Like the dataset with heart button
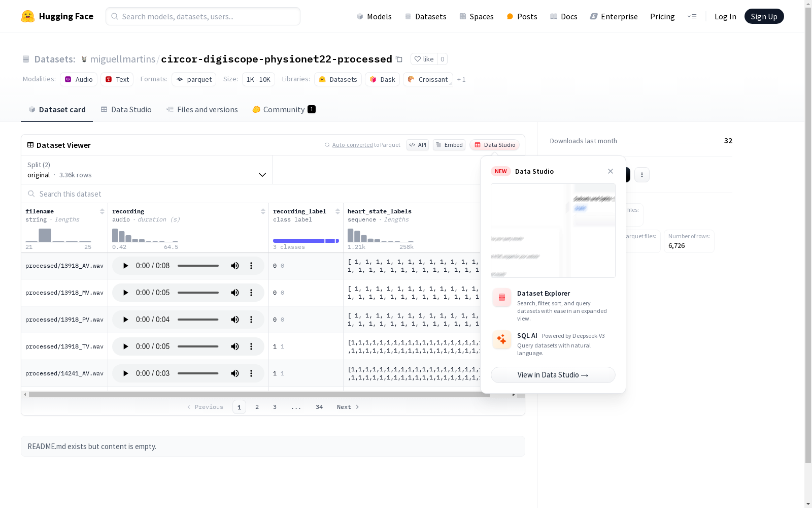The image size is (812, 508). (424, 59)
